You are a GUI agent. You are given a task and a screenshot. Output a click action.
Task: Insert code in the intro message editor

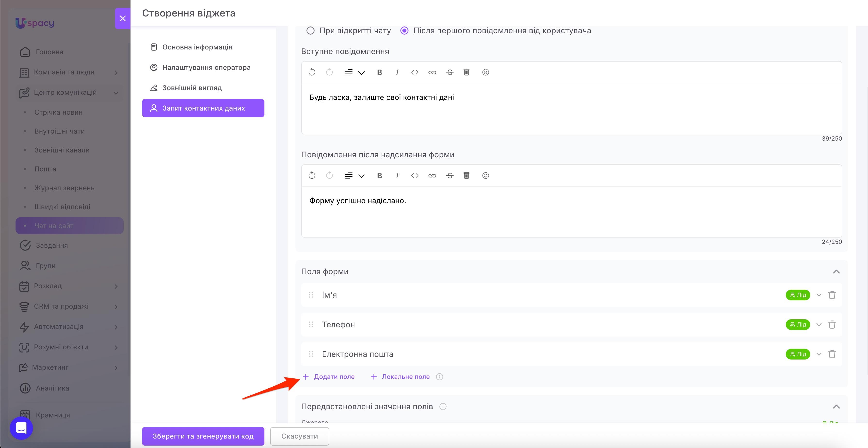[x=415, y=72]
